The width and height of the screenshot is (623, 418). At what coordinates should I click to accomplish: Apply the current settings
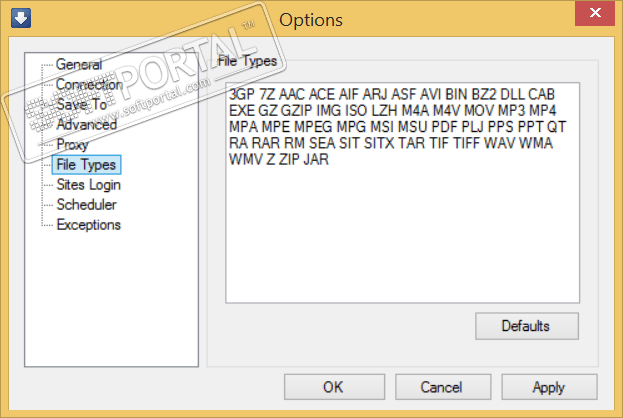pos(549,387)
